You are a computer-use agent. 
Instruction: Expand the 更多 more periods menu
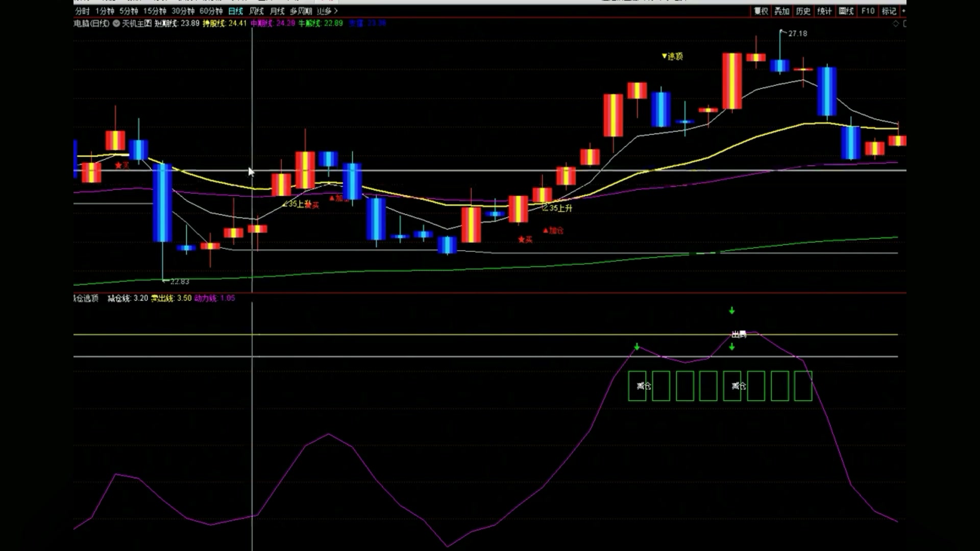(327, 11)
